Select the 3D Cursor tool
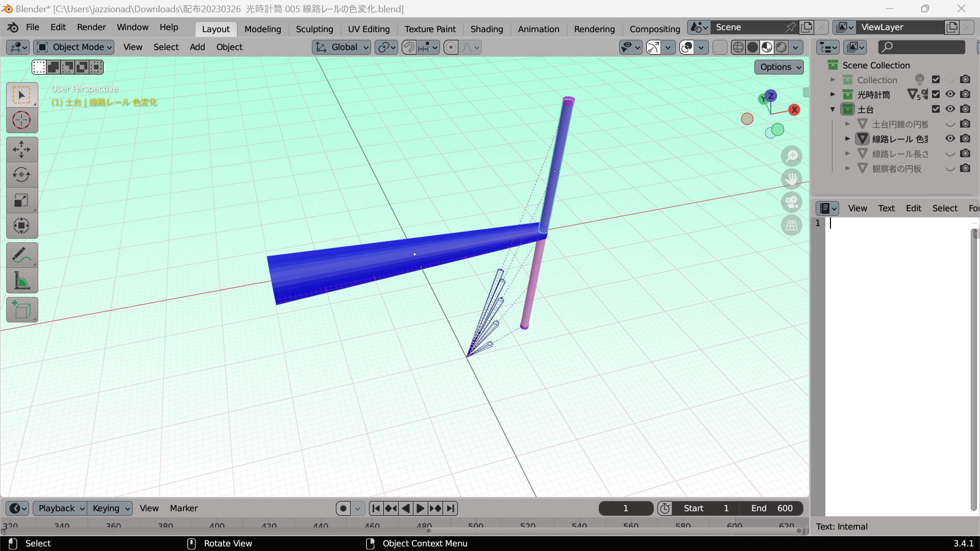The height and width of the screenshot is (551, 980). (21, 120)
